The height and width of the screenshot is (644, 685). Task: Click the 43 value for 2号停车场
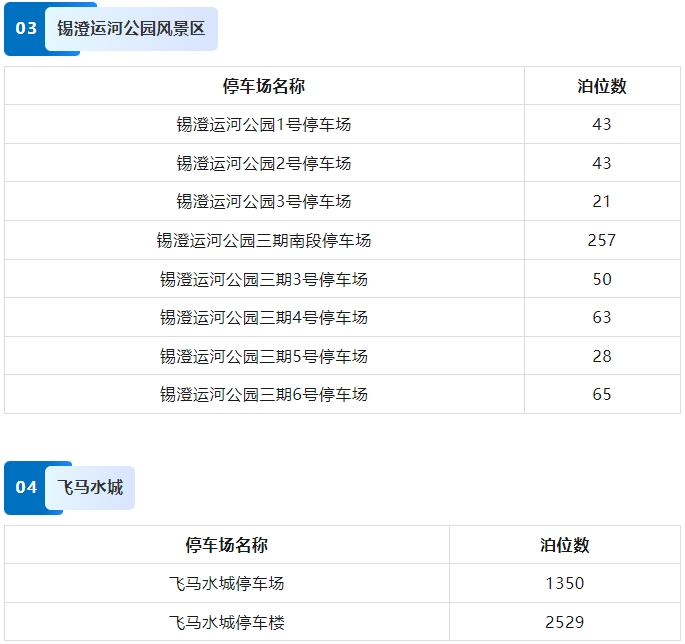click(602, 163)
